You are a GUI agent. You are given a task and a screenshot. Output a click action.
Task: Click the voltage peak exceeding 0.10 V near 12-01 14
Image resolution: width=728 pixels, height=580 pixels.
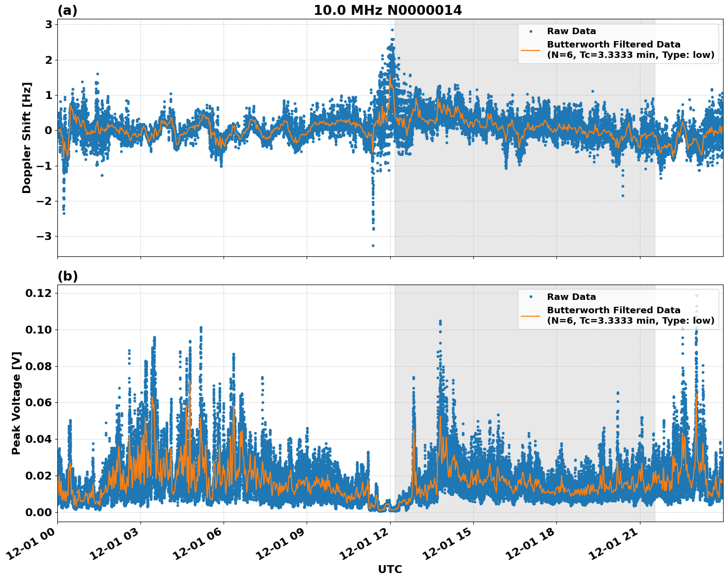[x=439, y=323]
